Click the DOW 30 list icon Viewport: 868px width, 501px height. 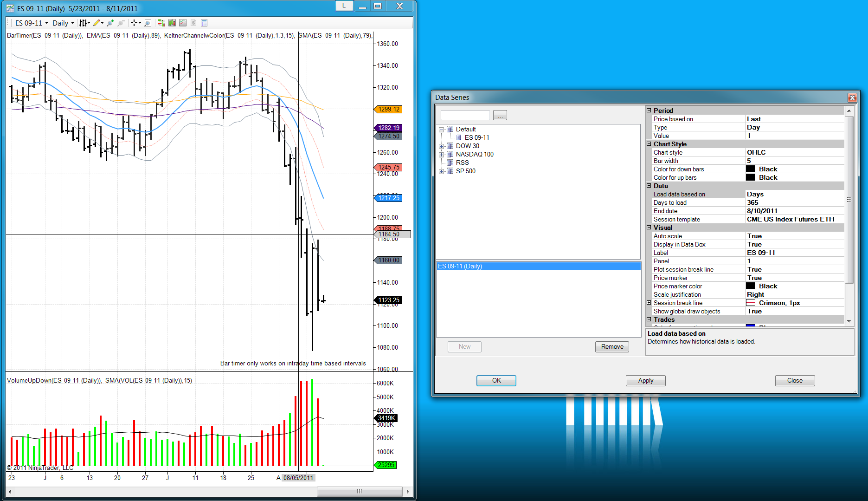[x=450, y=146]
